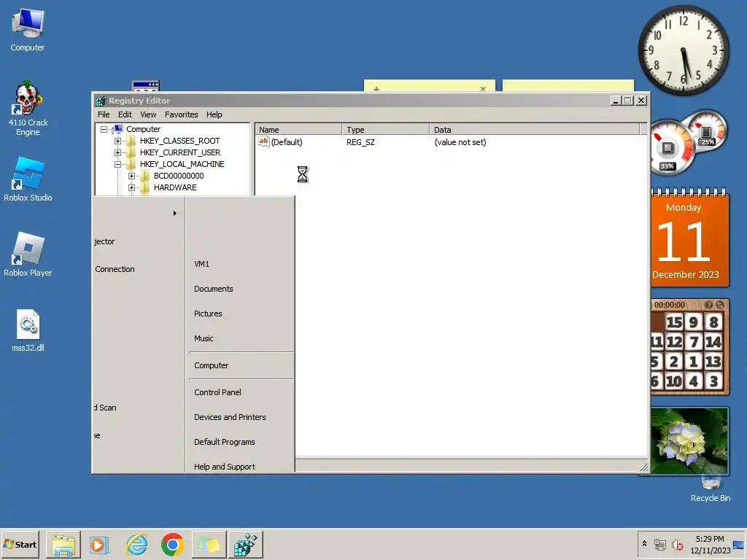Open the Help menu
Screen dimensions: 747x560
214,114
